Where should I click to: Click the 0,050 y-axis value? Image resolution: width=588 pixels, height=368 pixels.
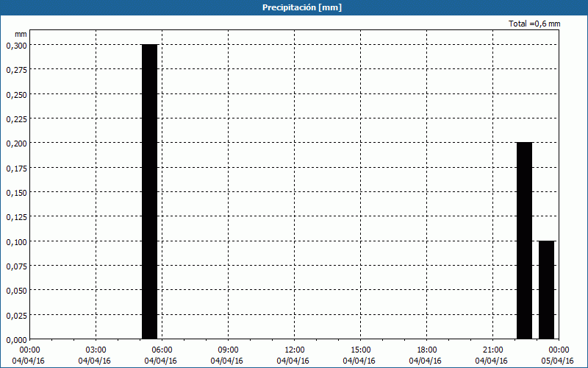(16, 291)
